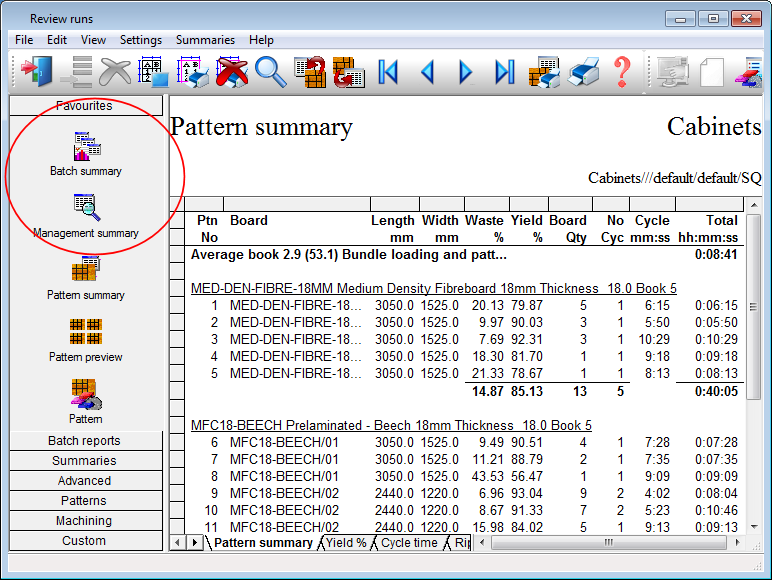Click the Board column header
The height and width of the screenshot is (580, 772).
(249, 220)
